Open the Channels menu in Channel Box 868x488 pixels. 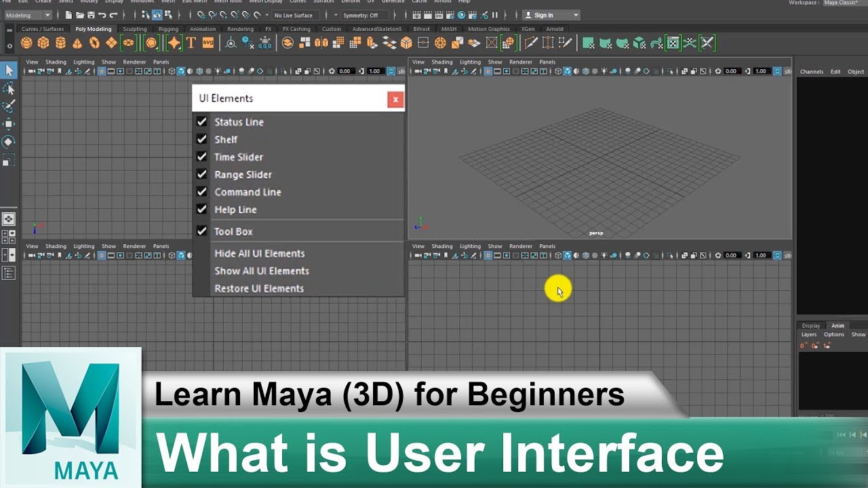pyautogui.click(x=811, y=71)
